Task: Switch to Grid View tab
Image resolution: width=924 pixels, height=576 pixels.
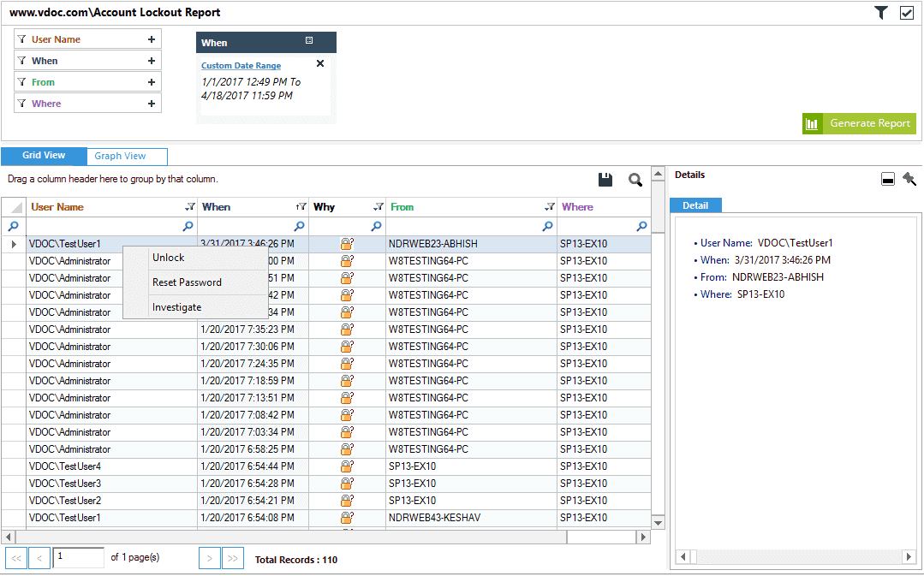Action: [x=44, y=156]
